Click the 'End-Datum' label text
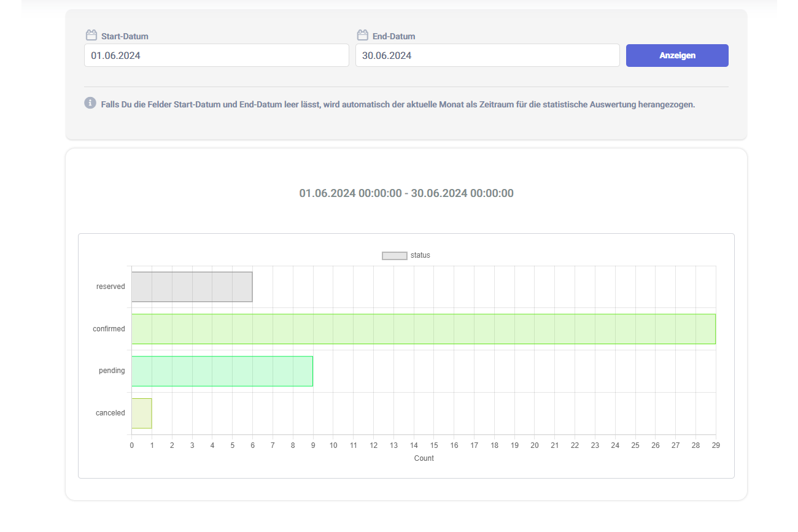This screenshot has height=532, width=798. pyautogui.click(x=393, y=36)
